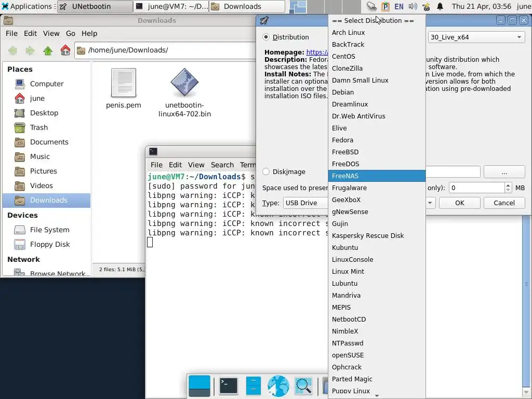Screen dimensions: 532x399
Task: Open Search menu in terminal window
Action: pos(222,165)
